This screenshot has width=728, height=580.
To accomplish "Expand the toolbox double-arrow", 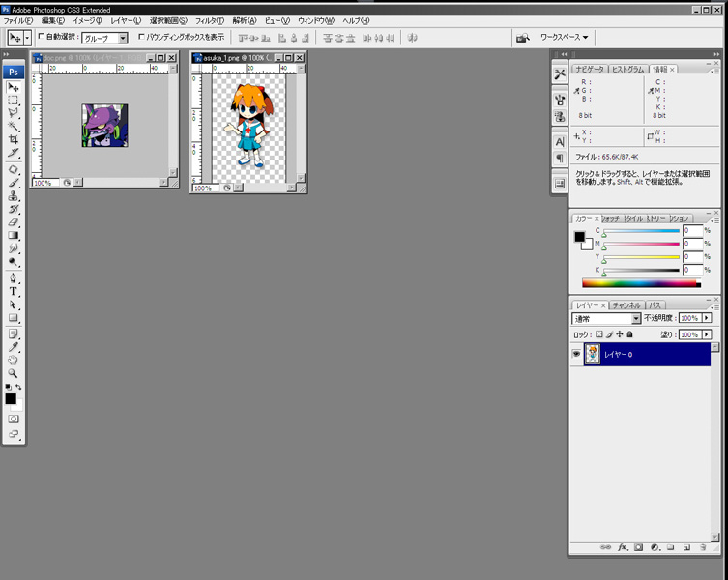I will (x=6, y=54).
